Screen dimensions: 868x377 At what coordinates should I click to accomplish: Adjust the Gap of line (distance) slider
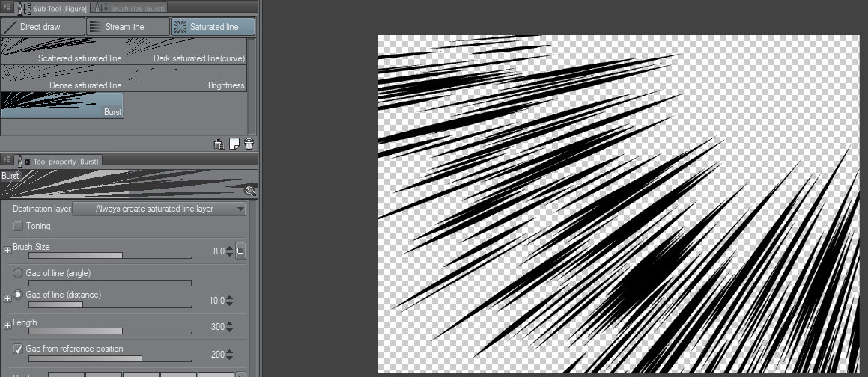(109, 304)
